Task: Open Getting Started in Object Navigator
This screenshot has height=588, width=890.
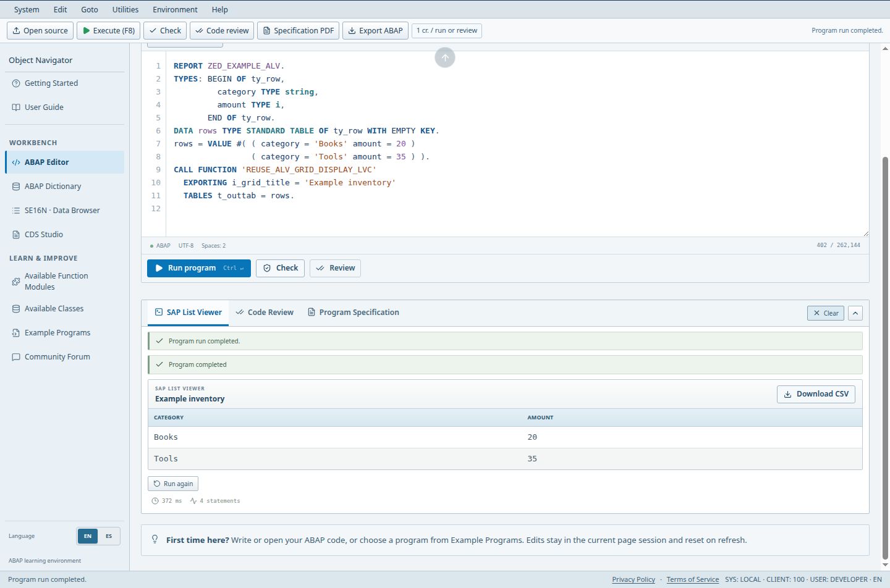Action: [x=64, y=83]
